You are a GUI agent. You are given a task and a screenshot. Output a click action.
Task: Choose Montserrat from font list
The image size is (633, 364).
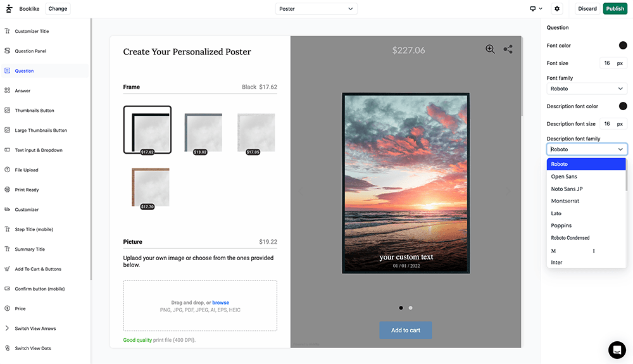[565, 201]
